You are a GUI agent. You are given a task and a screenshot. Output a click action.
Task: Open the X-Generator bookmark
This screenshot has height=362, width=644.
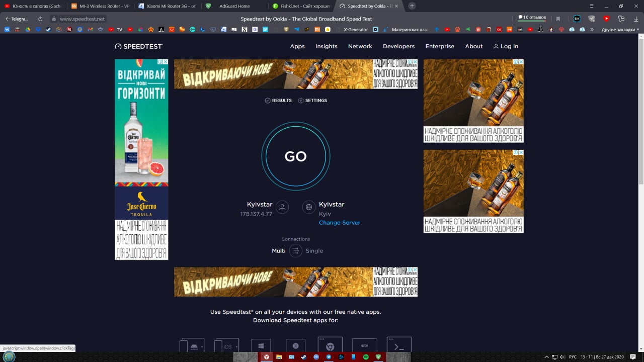click(356, 30)
